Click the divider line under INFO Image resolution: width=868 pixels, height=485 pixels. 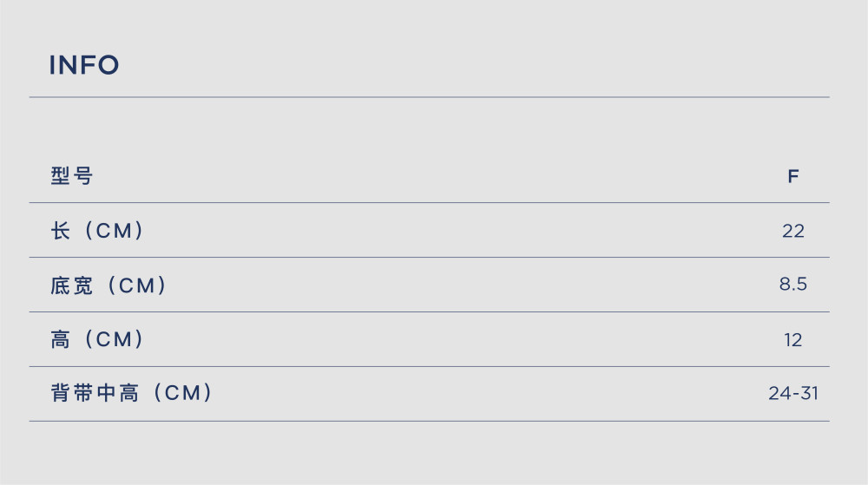429,97
